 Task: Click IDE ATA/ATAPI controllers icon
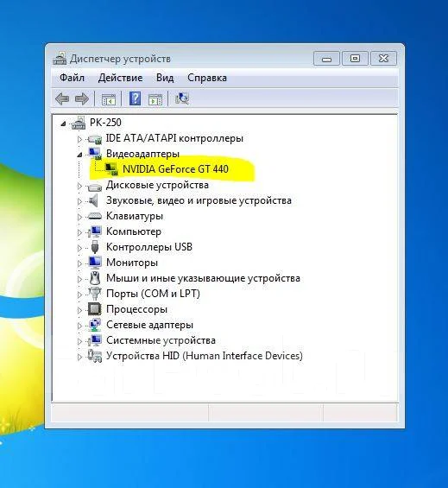95,139
